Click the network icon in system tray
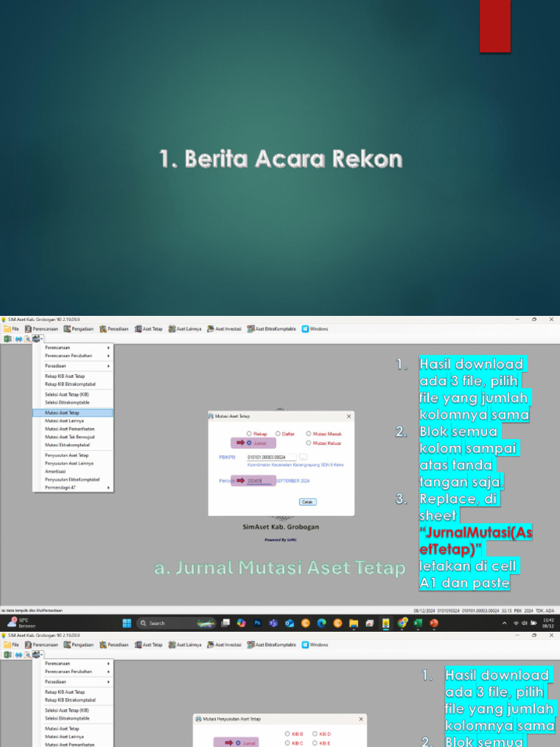This screenshot has width=560, height=747. [517, 623]
